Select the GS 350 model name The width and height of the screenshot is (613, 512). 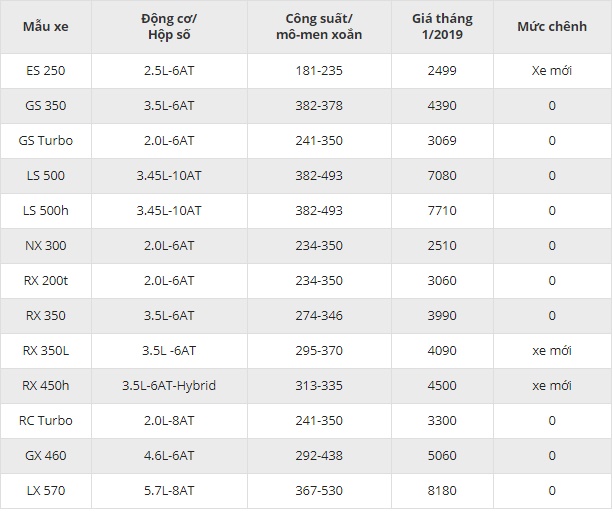[45, 106]
